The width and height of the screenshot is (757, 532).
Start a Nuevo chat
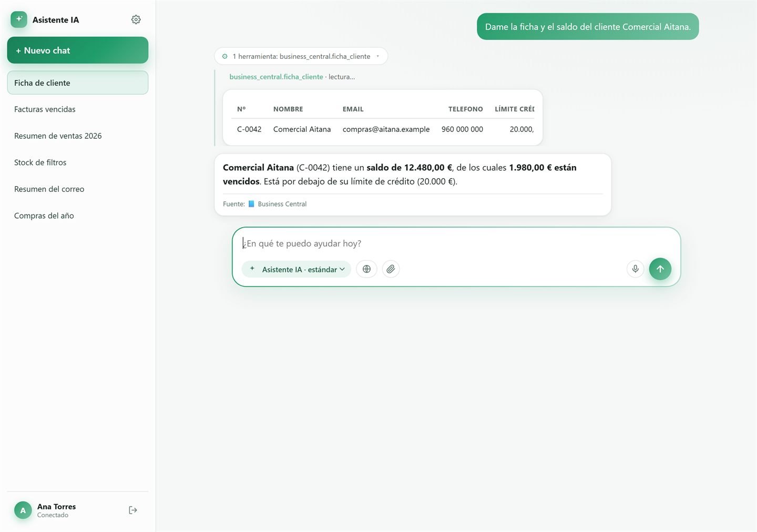(78, 50)
